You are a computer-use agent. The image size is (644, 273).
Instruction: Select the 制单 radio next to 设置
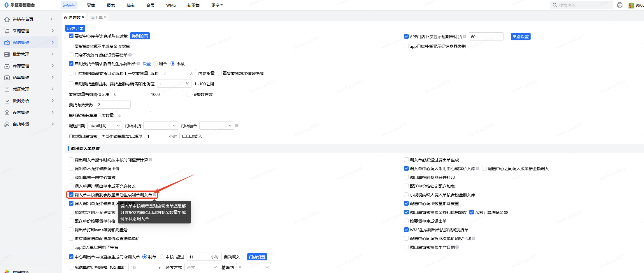pos(155,64)
